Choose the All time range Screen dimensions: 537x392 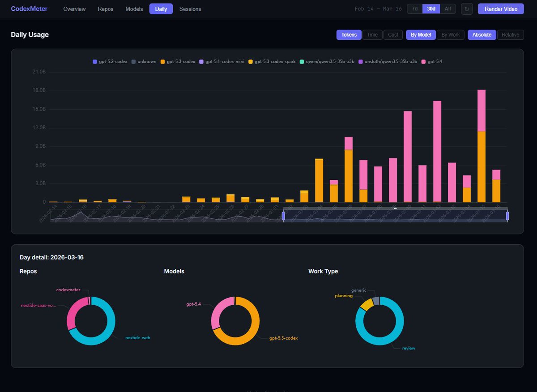448,9
